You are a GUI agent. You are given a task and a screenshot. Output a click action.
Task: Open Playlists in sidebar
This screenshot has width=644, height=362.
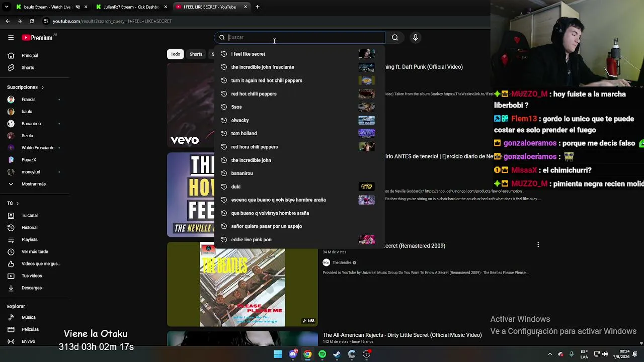click(x=30, y=239)
